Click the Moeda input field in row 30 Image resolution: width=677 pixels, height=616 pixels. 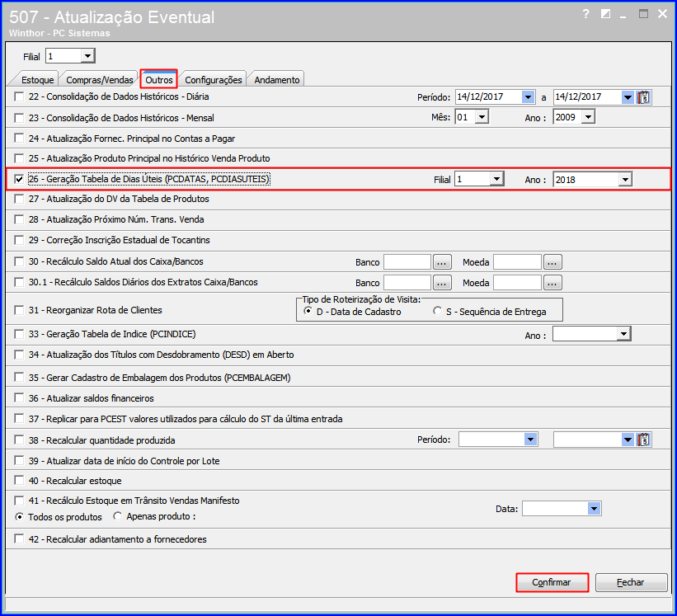[517, 262]
